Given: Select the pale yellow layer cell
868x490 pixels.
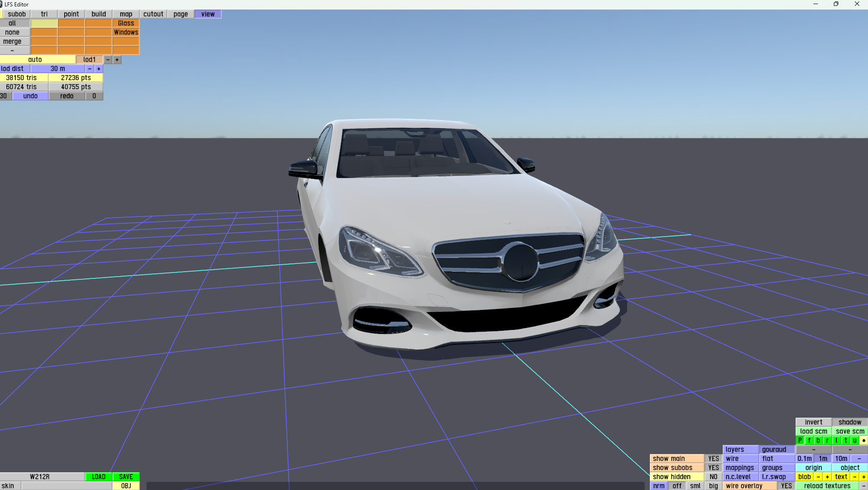Looking at the screenshot, I should coord(44,23).
